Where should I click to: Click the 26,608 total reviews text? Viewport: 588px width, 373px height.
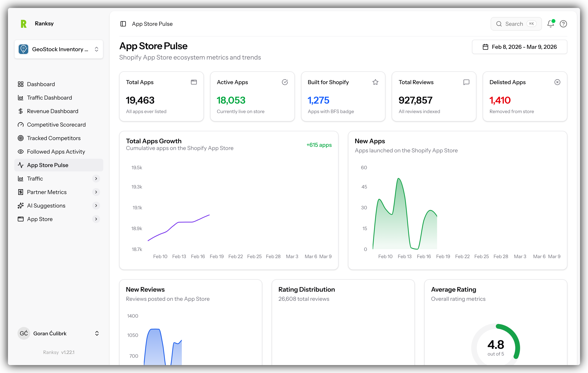pyautogui.click(x=304, y=299)
